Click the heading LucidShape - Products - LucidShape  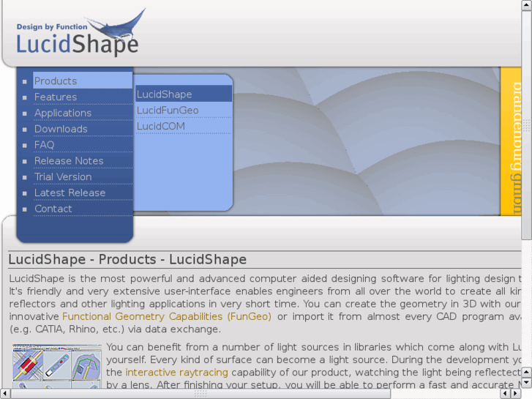pyautogui.click(x=127, y=259)
